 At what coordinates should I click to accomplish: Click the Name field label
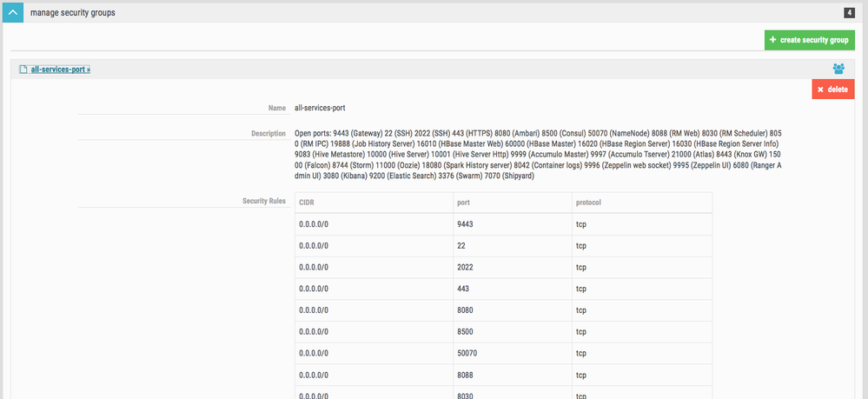point(277,108)
